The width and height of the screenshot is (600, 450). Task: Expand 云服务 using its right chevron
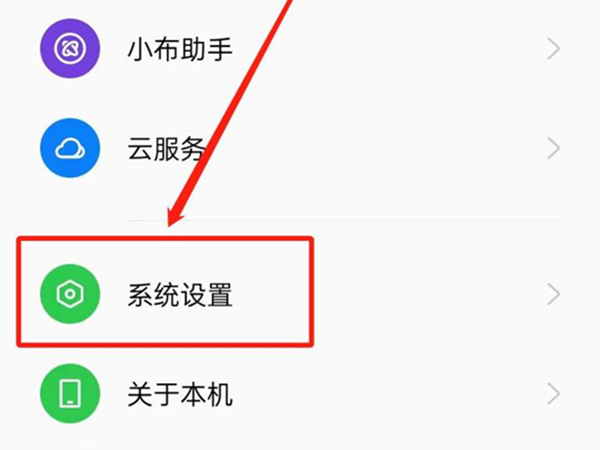(554, 148)
